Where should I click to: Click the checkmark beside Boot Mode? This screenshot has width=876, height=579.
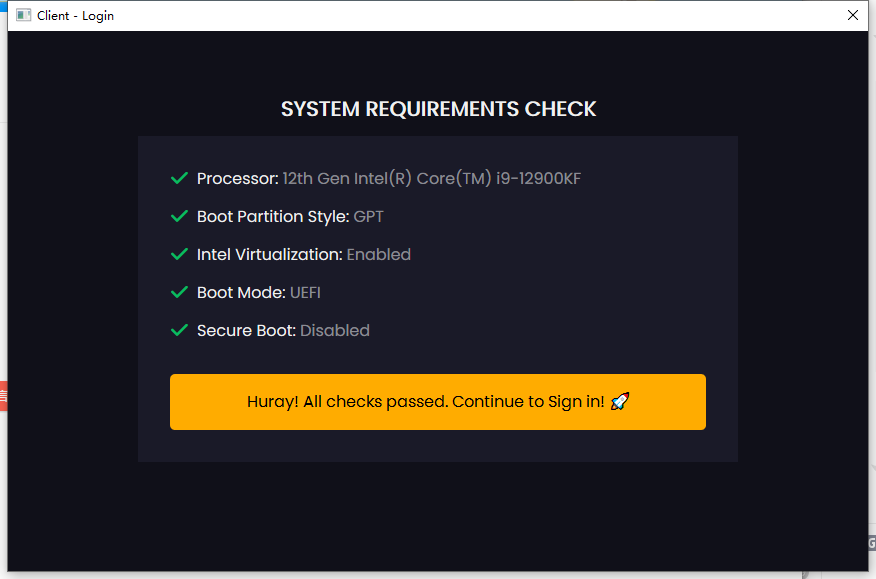(180, 292)
